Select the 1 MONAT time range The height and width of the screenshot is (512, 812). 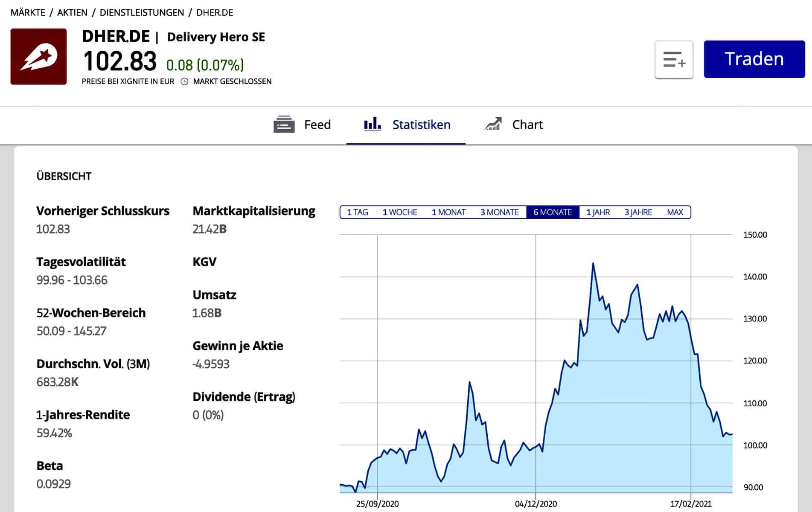448,212
